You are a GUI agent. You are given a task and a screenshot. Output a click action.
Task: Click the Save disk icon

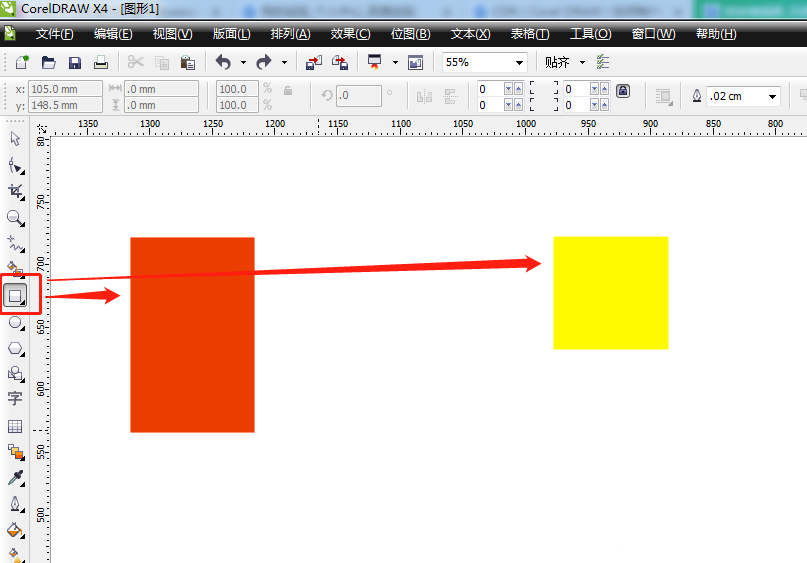coord(74,62)
